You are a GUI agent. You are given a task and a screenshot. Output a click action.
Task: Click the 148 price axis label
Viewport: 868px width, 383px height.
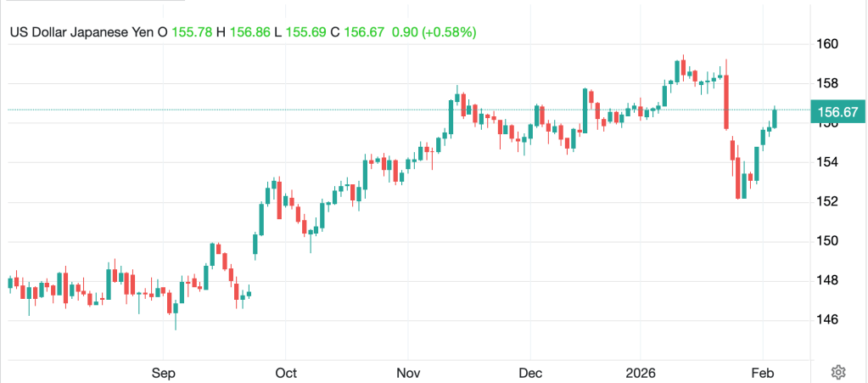point(828,280)
